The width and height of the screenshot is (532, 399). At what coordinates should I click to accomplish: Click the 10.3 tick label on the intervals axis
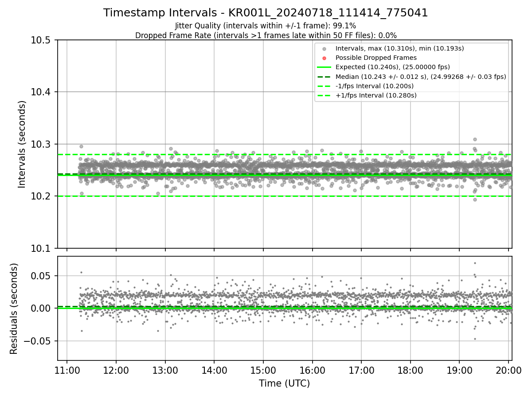pos(41,144)
